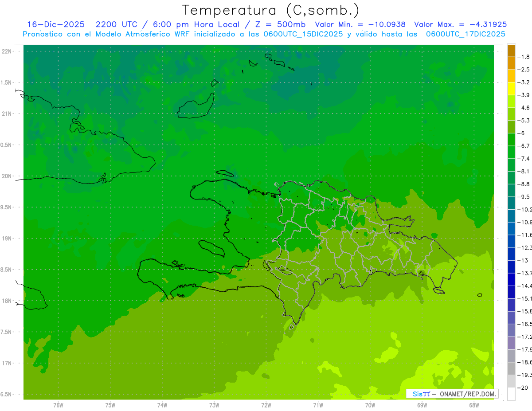Click the "Temperatura (C,somb.)" chart title

[270, 11]
